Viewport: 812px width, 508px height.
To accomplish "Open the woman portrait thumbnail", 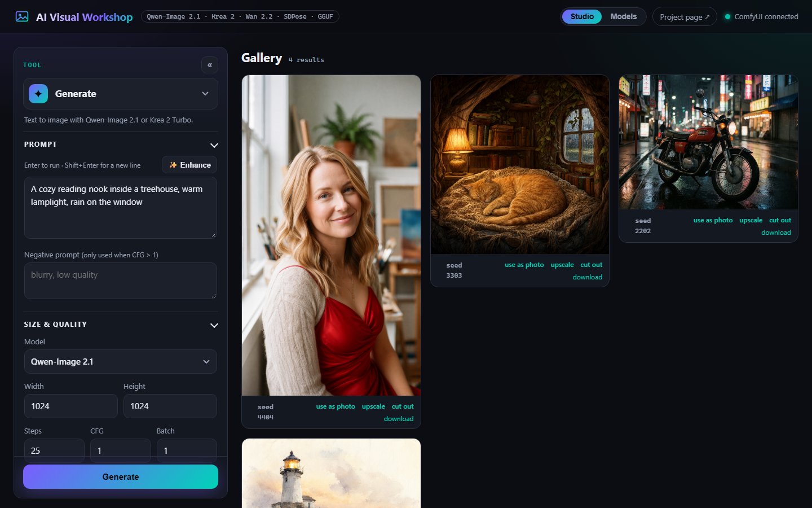I will point(331,235).
